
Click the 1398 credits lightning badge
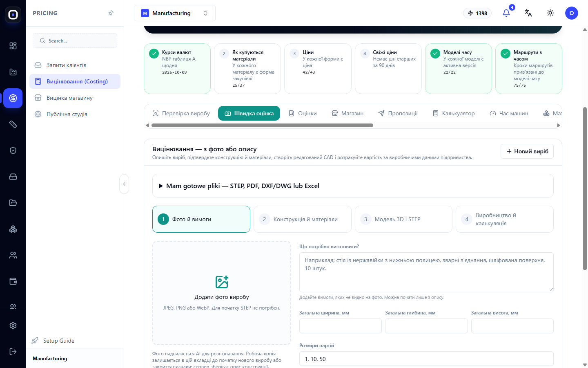coord(477,13)
